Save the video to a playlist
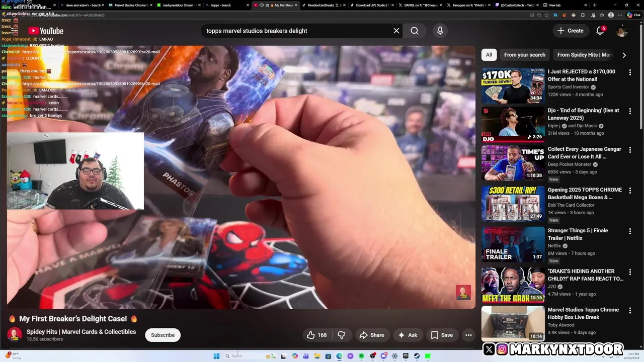Image resolution: width=644 pixels, height=362 pixels. [x=441, y=335]
